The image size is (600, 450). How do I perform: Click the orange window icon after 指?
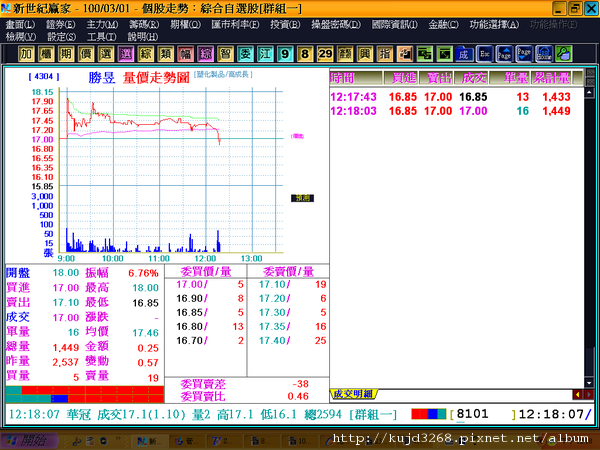tap(404, 54)
